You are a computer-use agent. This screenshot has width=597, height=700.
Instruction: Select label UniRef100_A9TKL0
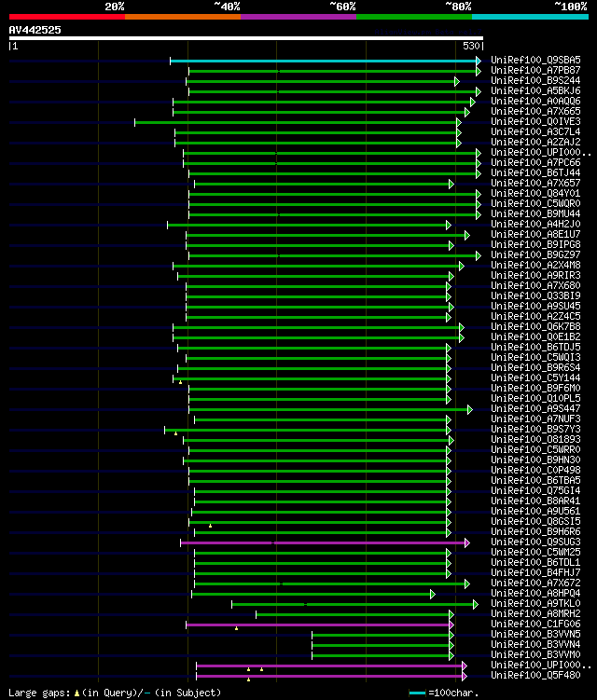535,604
